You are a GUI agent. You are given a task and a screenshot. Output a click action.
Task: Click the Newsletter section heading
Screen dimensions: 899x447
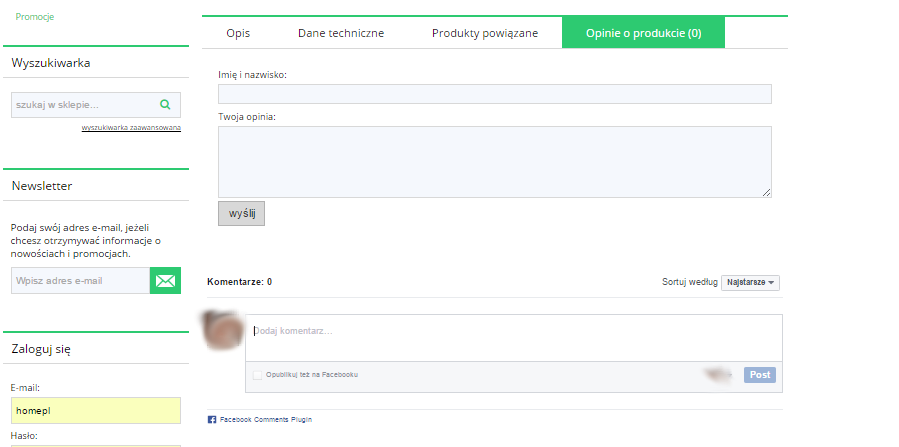(x=42, y=186)
